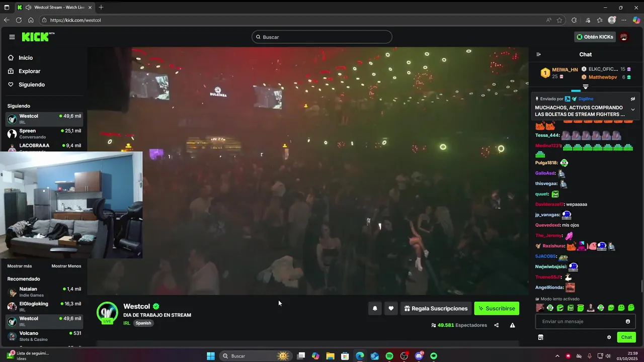644x362 pixels.
Task: Click the chat scrollbar
Action: pos(641,286)
